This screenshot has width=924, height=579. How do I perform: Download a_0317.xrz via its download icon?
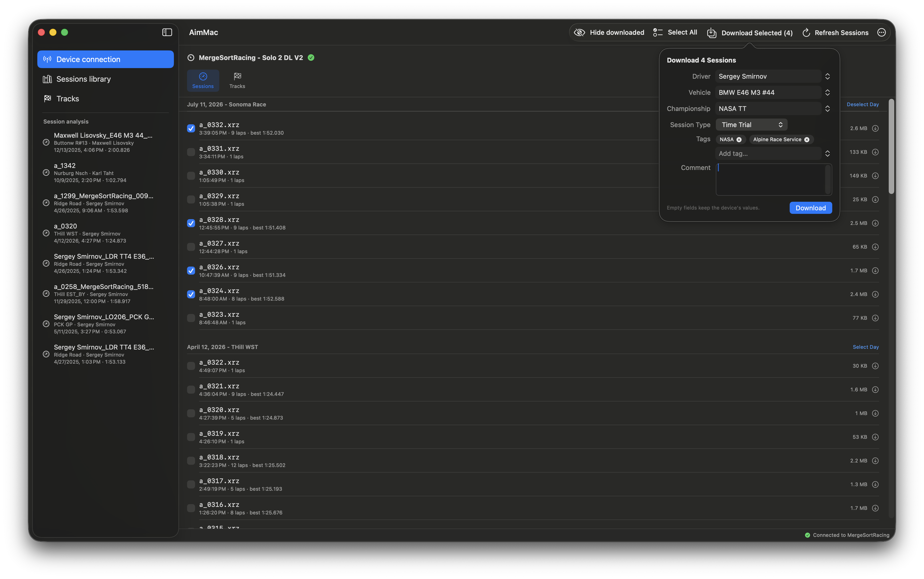pyautogui.click(x=875, y=485)
